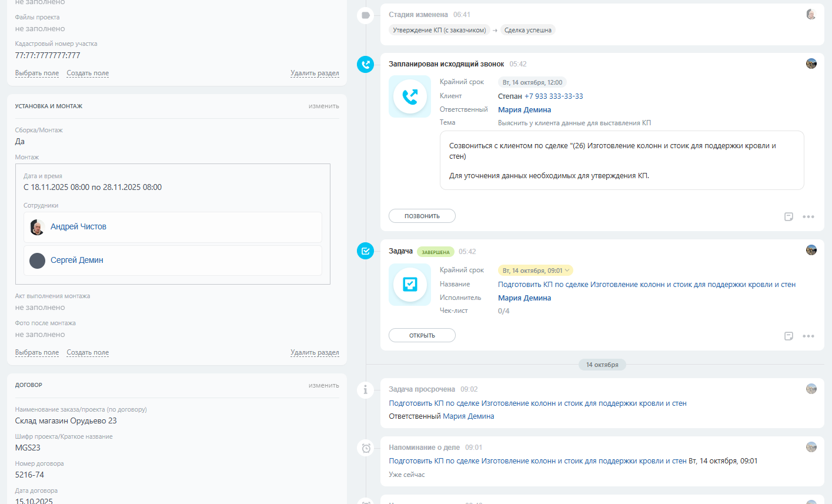832x504 pixels.
Task: Open the three-dots menu on the Задача card
Action: pos(808,336)
